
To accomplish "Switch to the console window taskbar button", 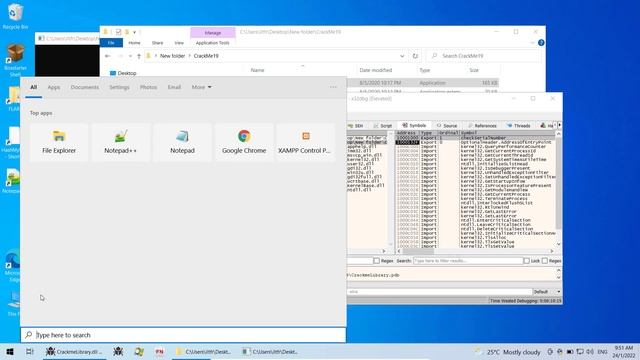I will tap(270, 351).
